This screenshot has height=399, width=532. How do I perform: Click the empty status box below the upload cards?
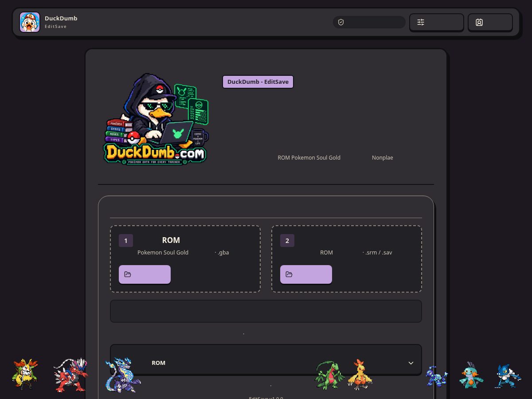tap(266, 311)
